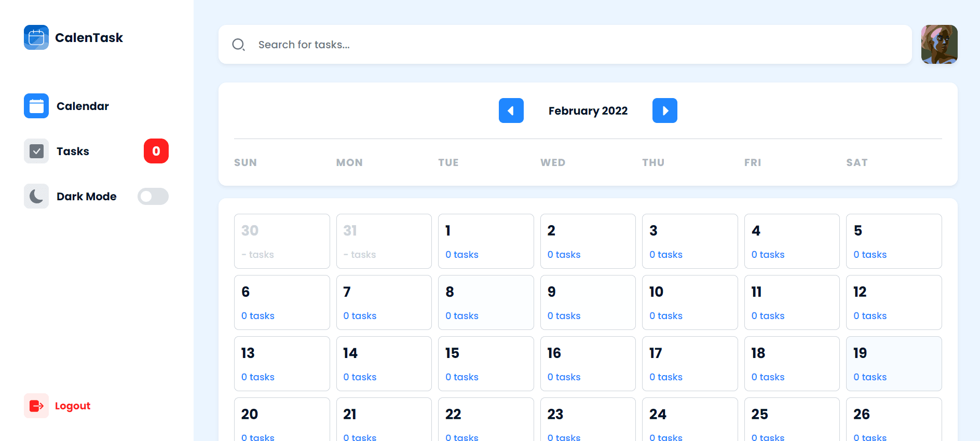Click the SUN weekday header
This screenshot has width=980, height=441.
(x=246, y=162)
